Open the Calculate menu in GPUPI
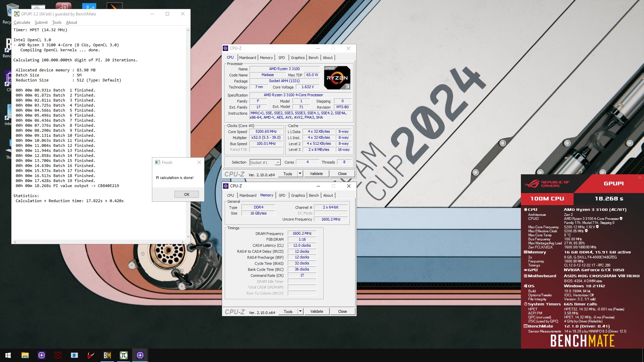Screen dimensions: 644x362 click(x=22, y=22)
